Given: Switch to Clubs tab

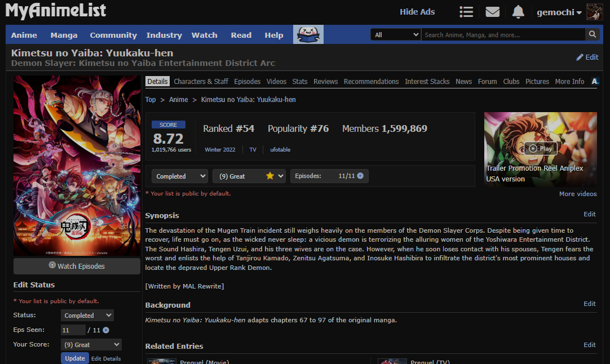Looking at the screenshot, I should point(511,81).
